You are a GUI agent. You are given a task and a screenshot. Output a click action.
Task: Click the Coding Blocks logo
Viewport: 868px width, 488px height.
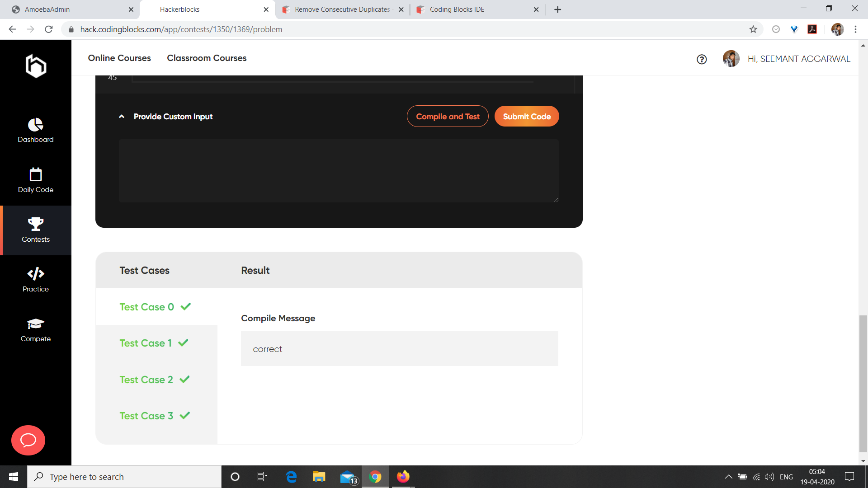[36, 66]
